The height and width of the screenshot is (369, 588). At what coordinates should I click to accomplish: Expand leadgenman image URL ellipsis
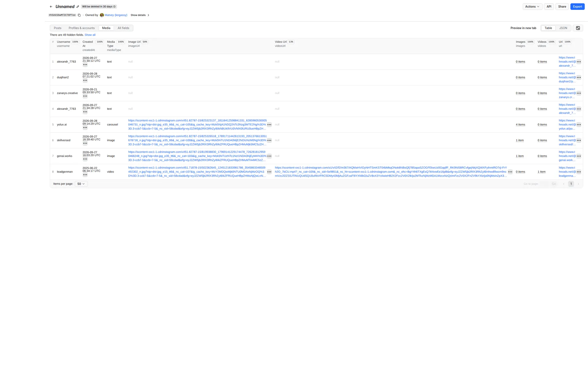click(x=269, y=172)
